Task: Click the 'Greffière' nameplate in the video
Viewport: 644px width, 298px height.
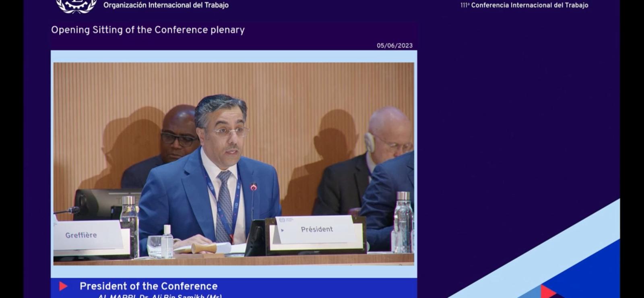Action: 89,235
